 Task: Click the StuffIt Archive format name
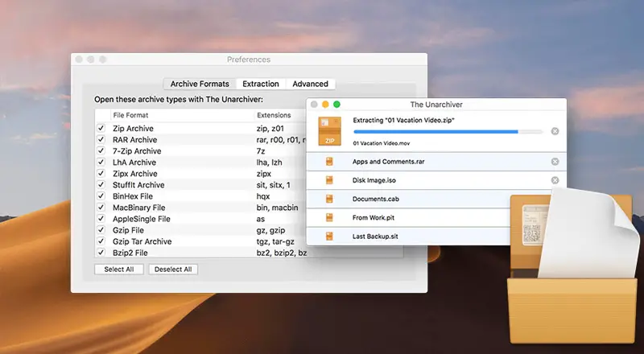(x=138, y=185)
